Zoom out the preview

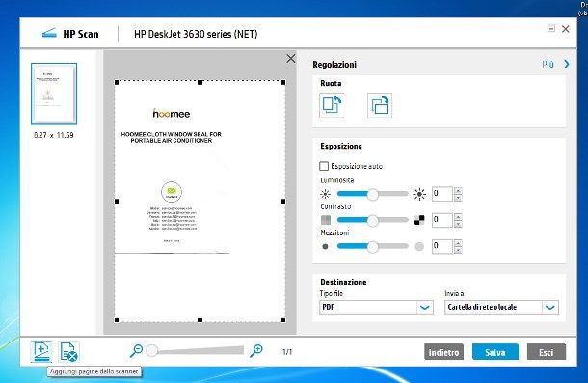136,351
